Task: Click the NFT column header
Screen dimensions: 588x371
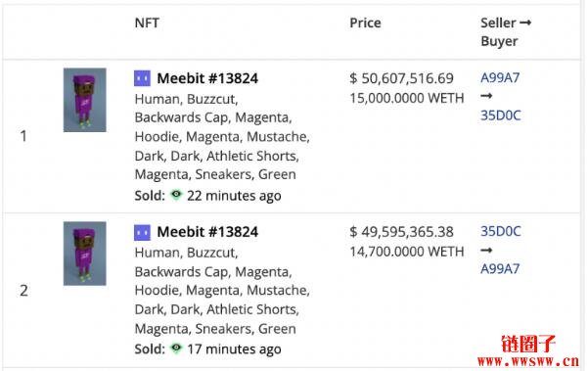Action: tap(147, 23)
